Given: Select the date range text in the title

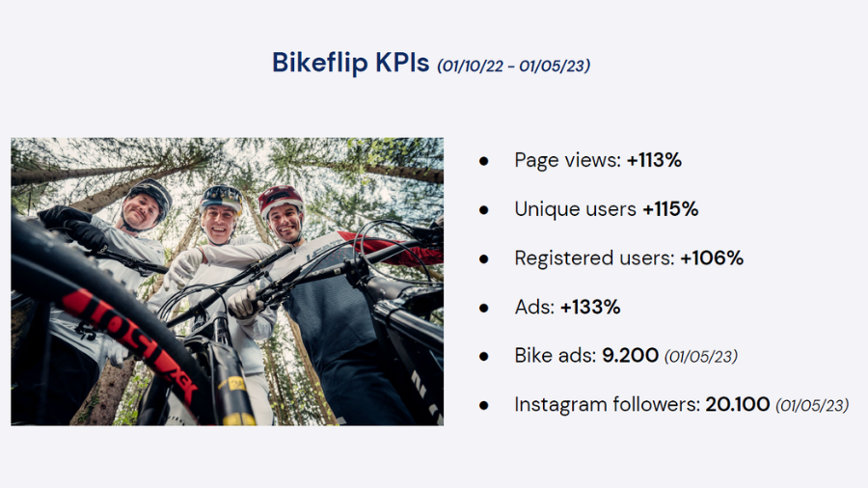Looking at the screenshot, I should coord(513,66).
